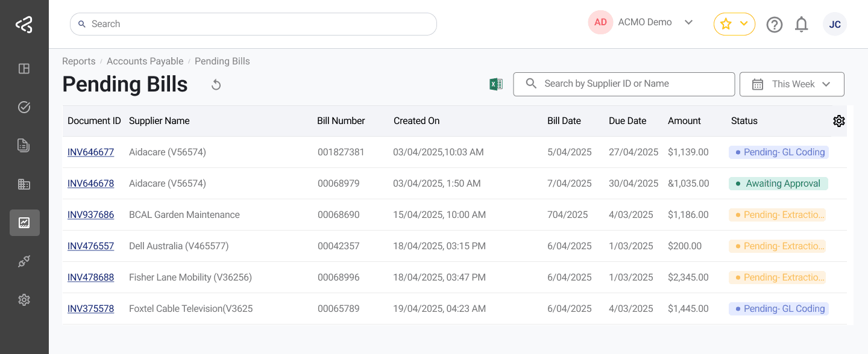Viewport: 868px width, 354px height.
Task: Select the dashboard icon in the sidebar
Action: [x=24, y=69]
